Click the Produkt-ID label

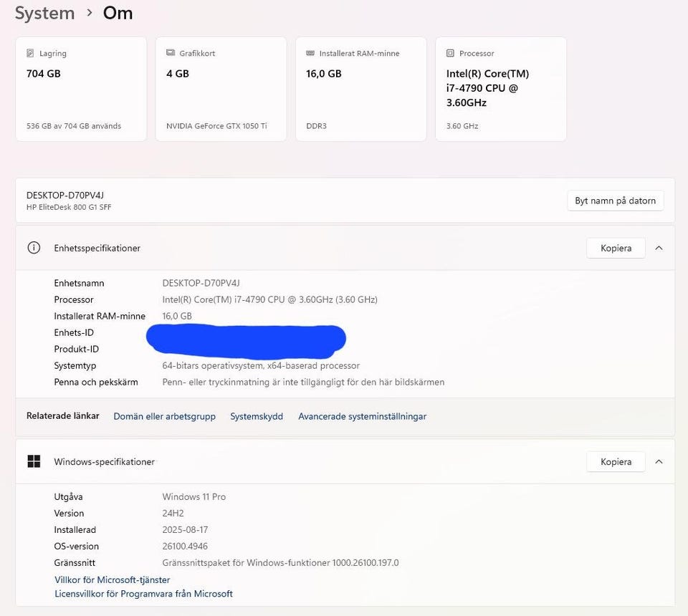point(77,349)
